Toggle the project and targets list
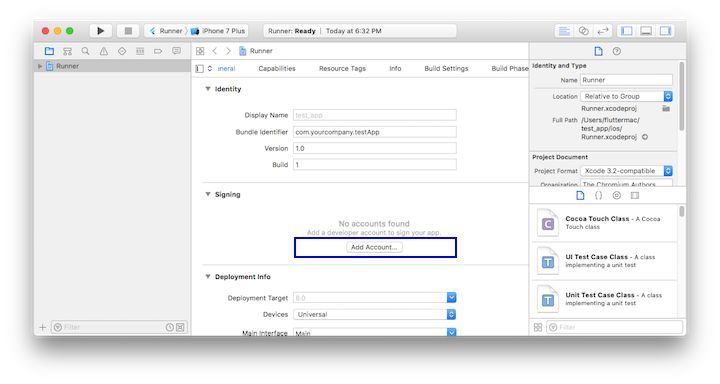720x384 pixels. (x=199, y=68)
